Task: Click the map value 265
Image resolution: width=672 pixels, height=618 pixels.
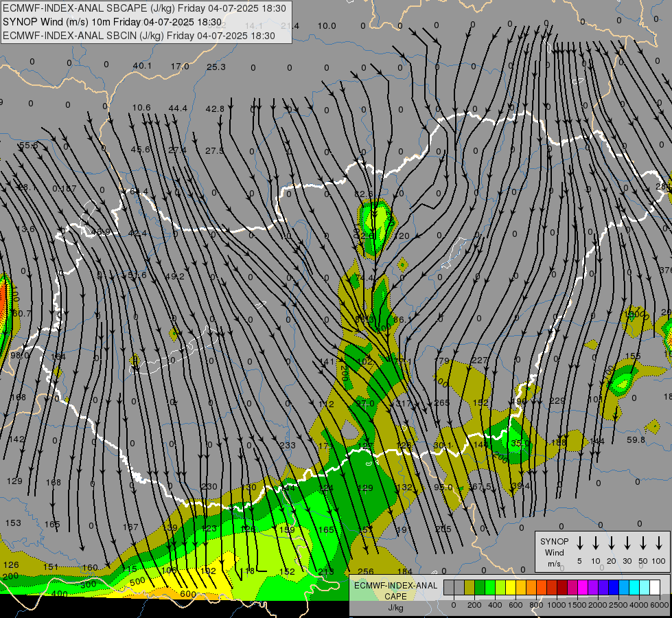Action: pyautogui.click(x=442, y=402)
